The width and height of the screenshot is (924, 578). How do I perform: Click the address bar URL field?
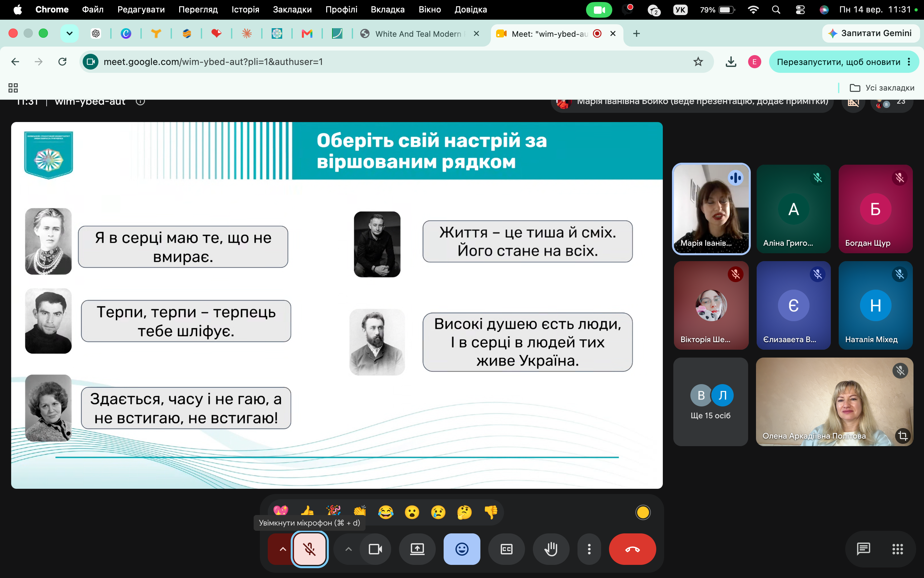pyautogui.click(x=396, y=62)
